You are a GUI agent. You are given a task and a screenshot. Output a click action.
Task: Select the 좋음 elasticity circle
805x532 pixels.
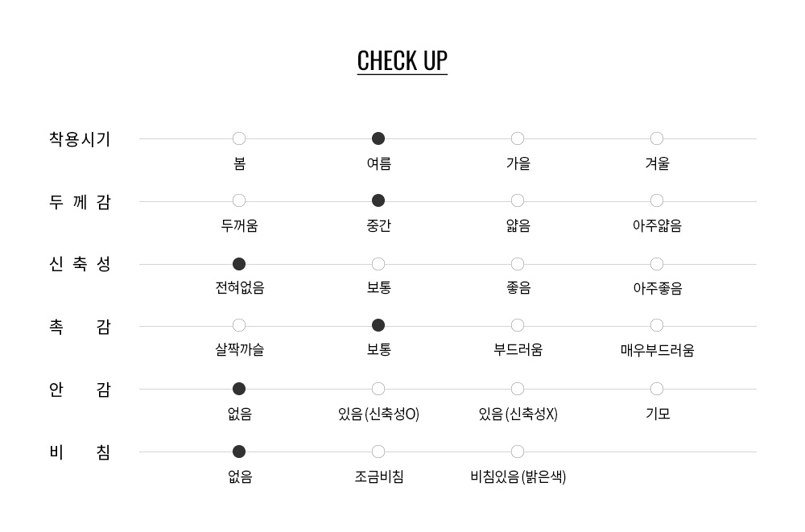[518, 264]
